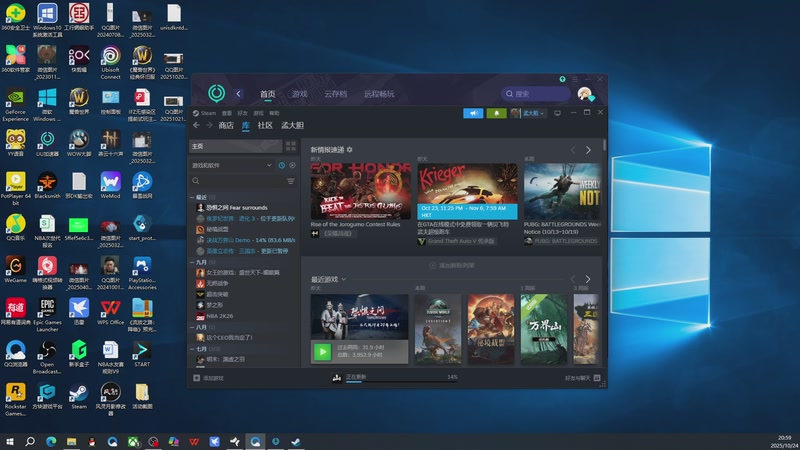
Task: Open the 新情报速递 settings gear
Action: pos(349,149)
